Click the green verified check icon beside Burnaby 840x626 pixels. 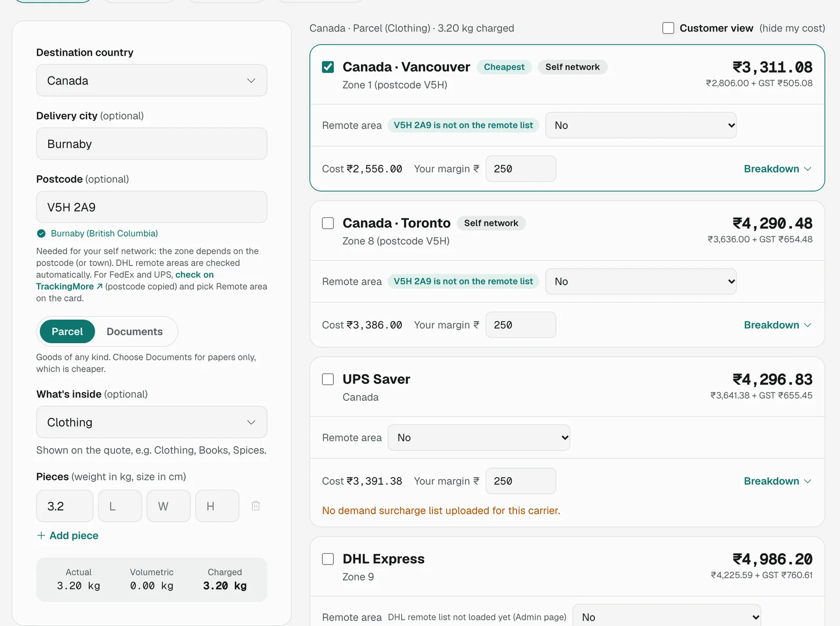41,234
